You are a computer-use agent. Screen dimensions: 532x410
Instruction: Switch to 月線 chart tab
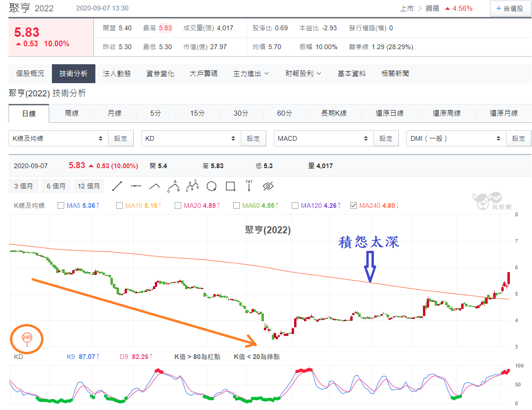114,113
